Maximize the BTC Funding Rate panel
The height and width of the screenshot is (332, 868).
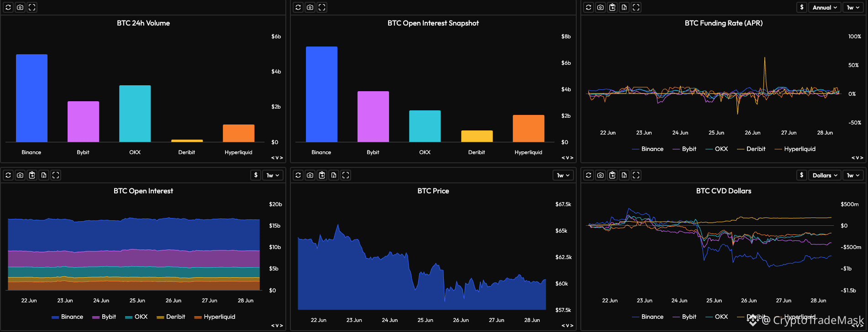(636, 7)
